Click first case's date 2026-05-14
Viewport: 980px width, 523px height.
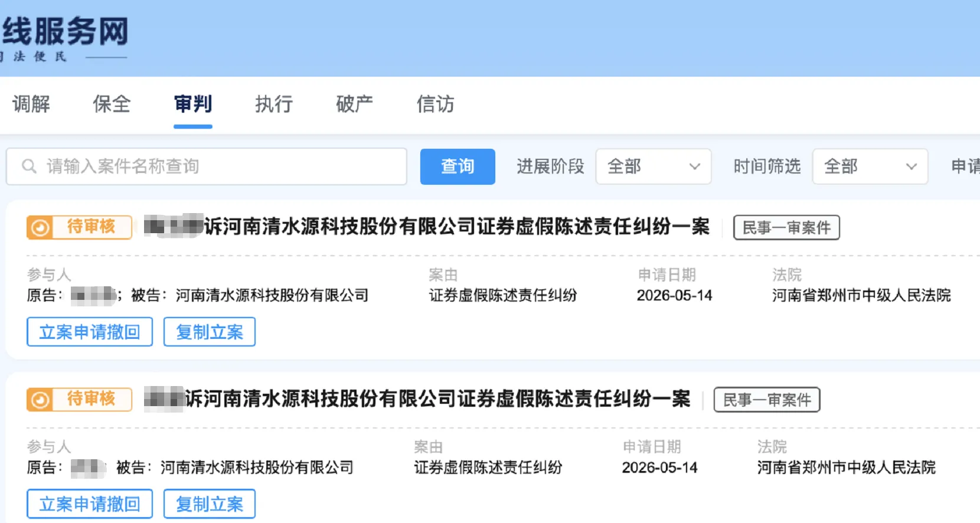pyautogui.click(x=674, y=296)
